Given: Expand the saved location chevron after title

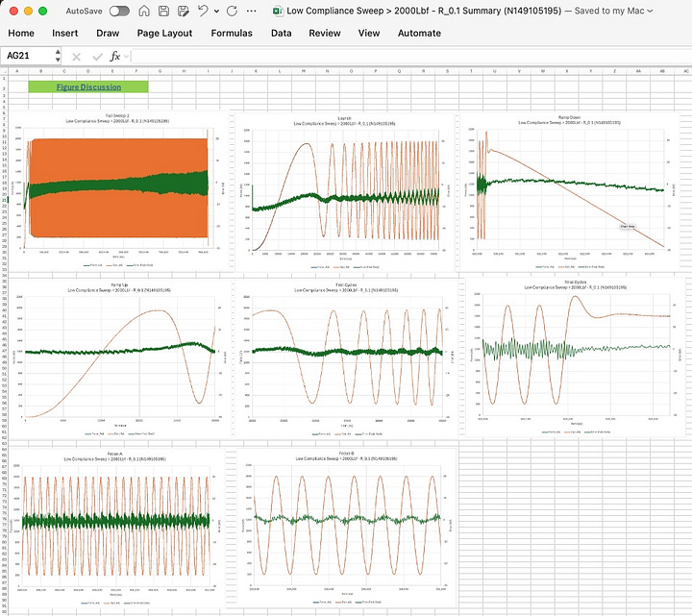Looking at the screenshot, I should tap(650, 11).
